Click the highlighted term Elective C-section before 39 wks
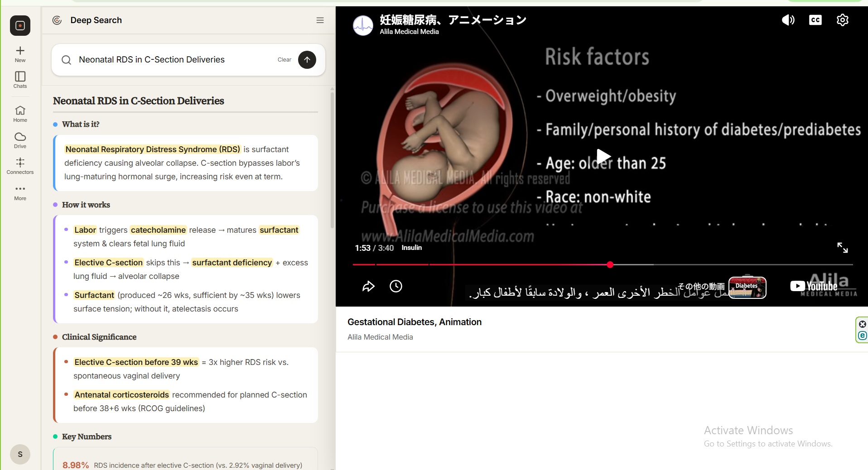This screenshot has height=470, width=868. [136, 362]
